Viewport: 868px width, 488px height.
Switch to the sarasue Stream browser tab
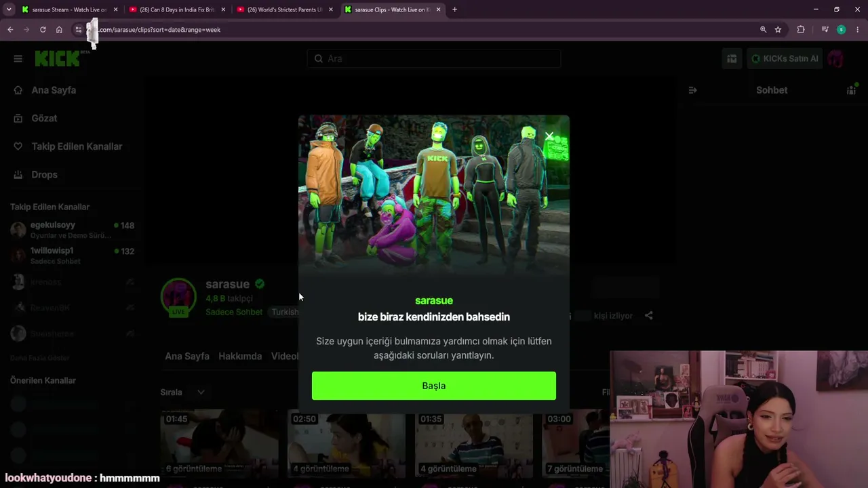pos(71,9)
